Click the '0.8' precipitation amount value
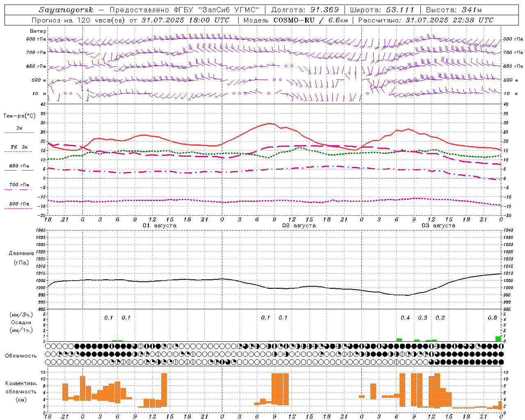The image size is (525, 420). point(492,318)
